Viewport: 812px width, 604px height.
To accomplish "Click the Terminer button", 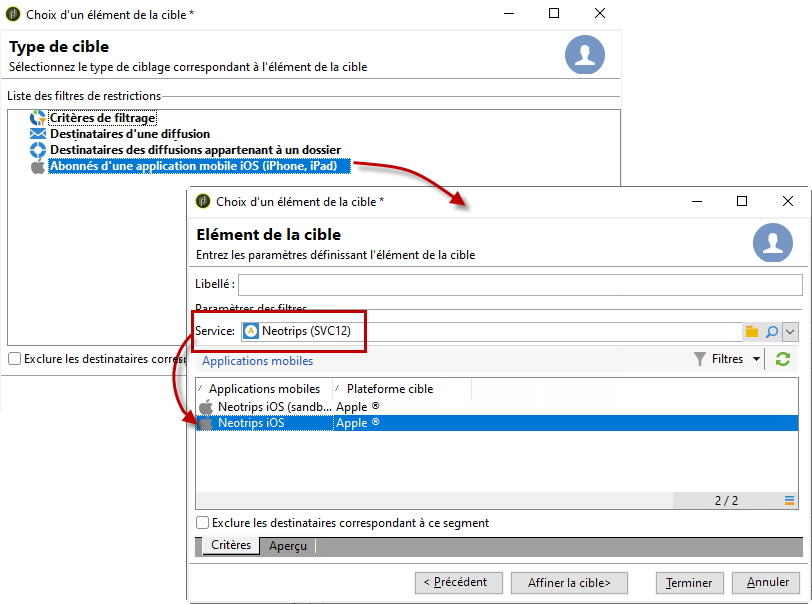I will pos(689,583).
